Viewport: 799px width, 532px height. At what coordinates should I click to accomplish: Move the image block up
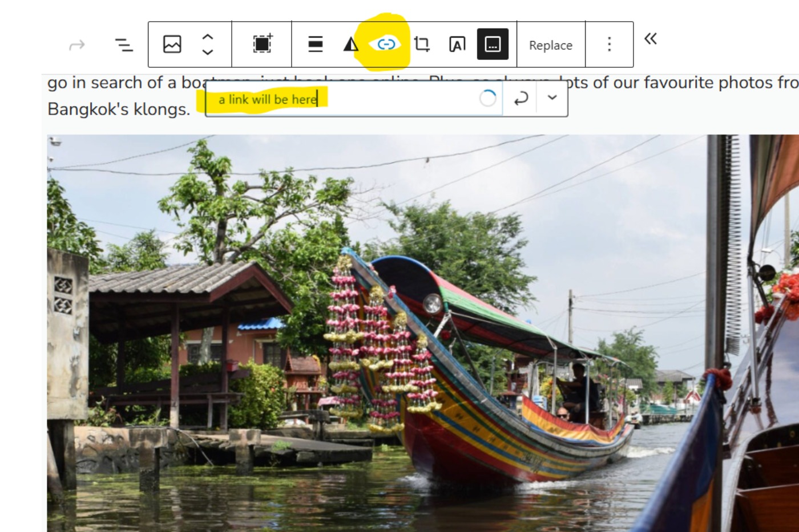pyautogui.click(x=208, y=37)
